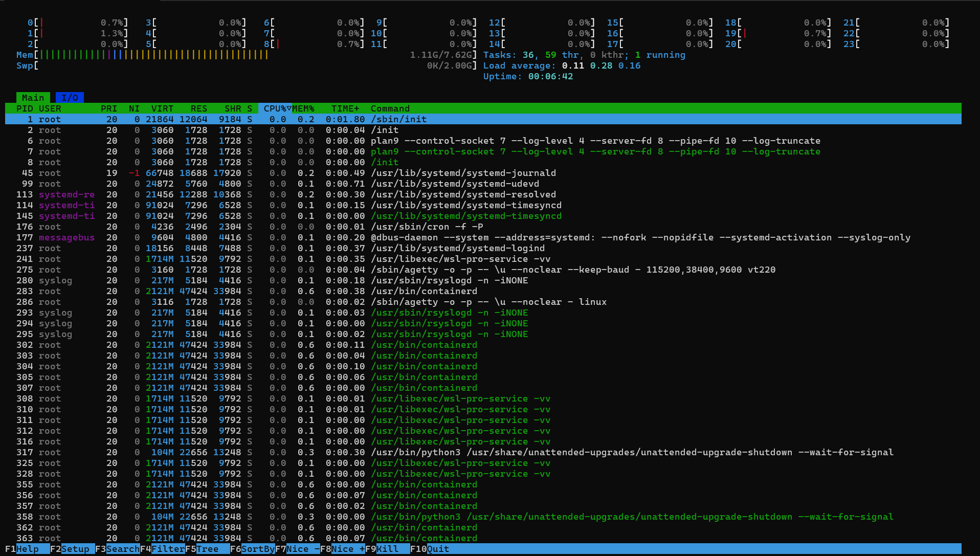Select the systemd-journald process row

click(x=463, y=173)
